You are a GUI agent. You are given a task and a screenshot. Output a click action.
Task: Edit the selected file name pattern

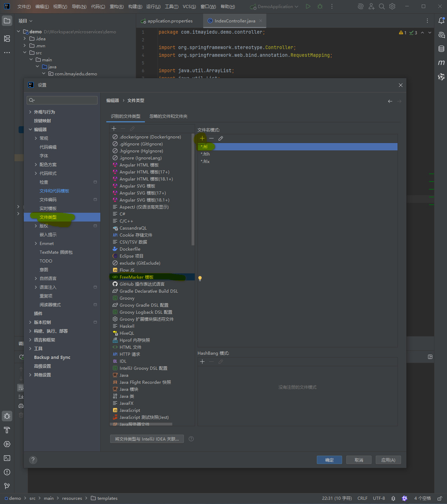(221, 138)
